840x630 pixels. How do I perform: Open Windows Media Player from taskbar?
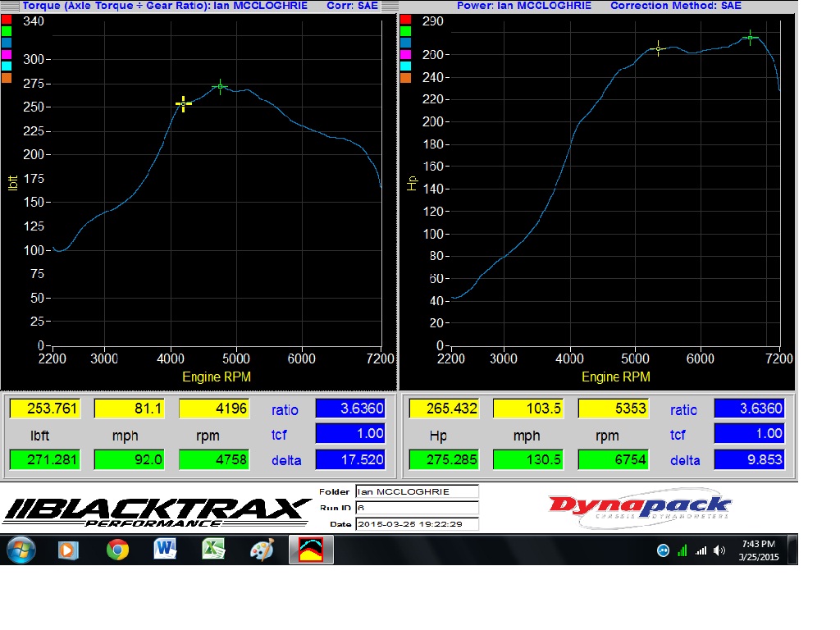[69, 550]
